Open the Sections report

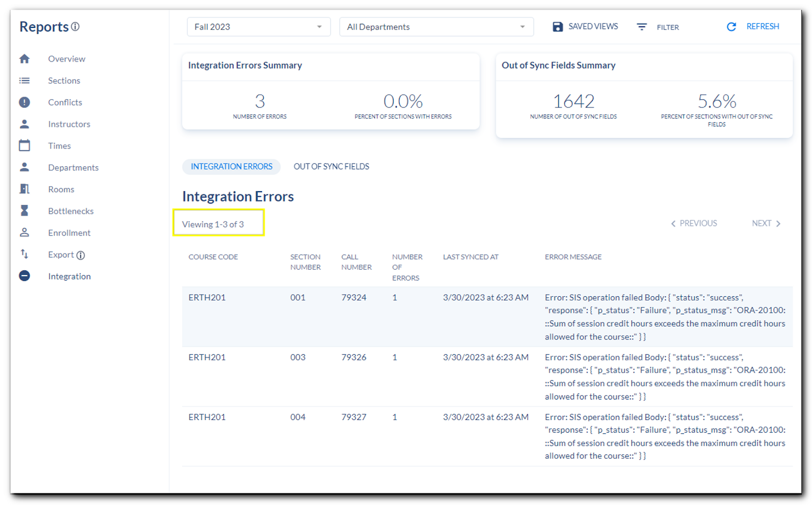click(64, 81)
